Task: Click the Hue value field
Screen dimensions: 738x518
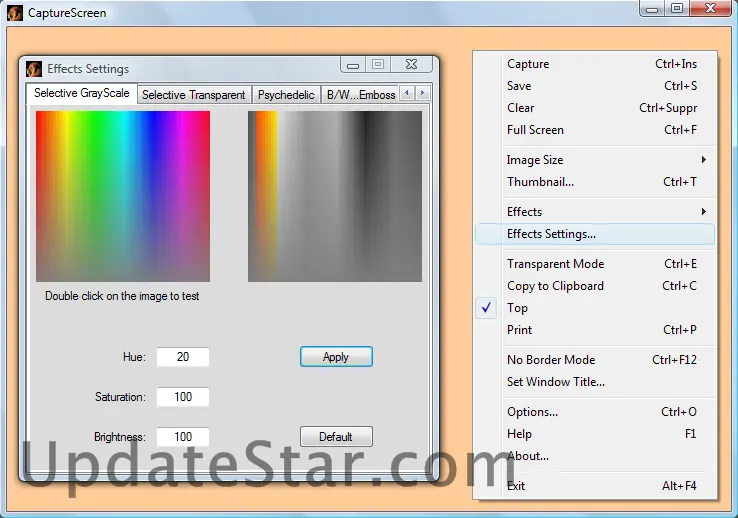Action: point(183,357)
